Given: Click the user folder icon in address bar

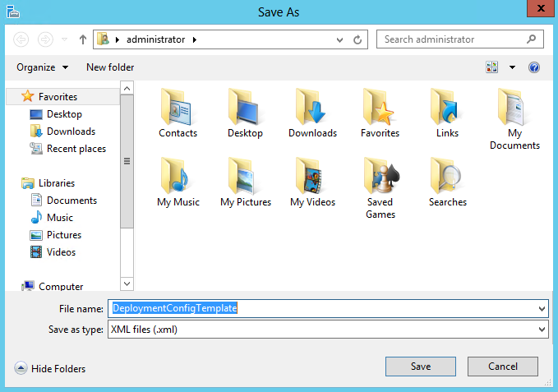Looking at the screenshot, I should point(104,39).
